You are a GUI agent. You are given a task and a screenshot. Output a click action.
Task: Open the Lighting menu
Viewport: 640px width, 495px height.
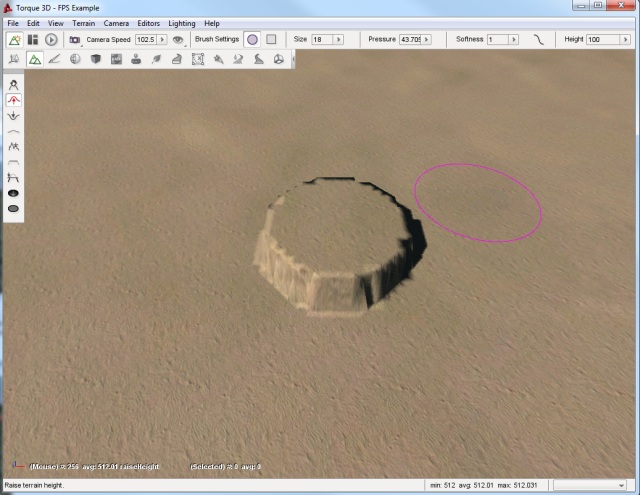[182, 22]
